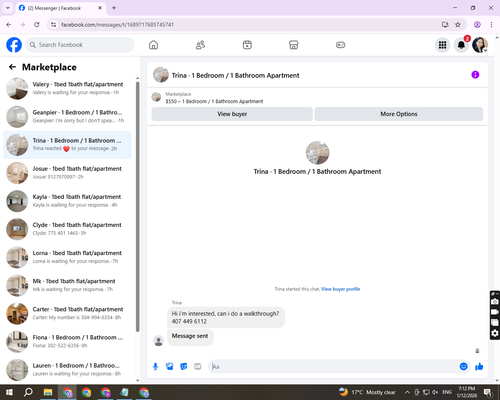Reload the page with refresh button
The width and height of the screenshot is (500, 400).
point(37,25)
